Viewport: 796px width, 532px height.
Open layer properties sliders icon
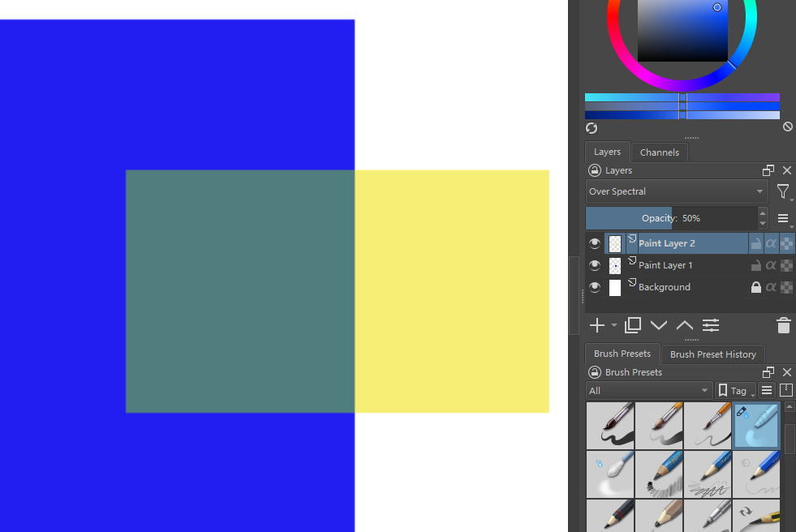(x=711, y=325)
